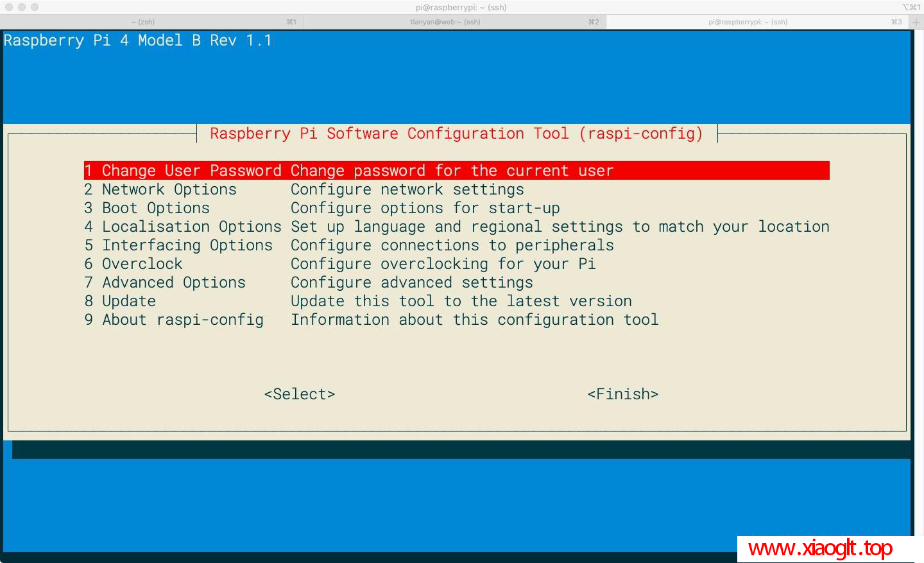Click the yellow minimize window button

click(x=22, y=7)
